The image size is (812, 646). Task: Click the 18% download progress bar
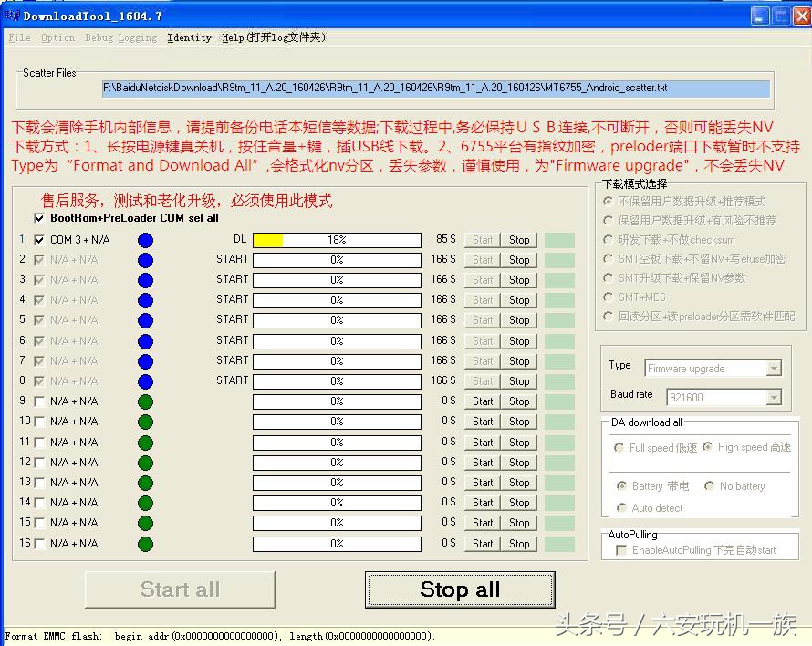point(338,239)
